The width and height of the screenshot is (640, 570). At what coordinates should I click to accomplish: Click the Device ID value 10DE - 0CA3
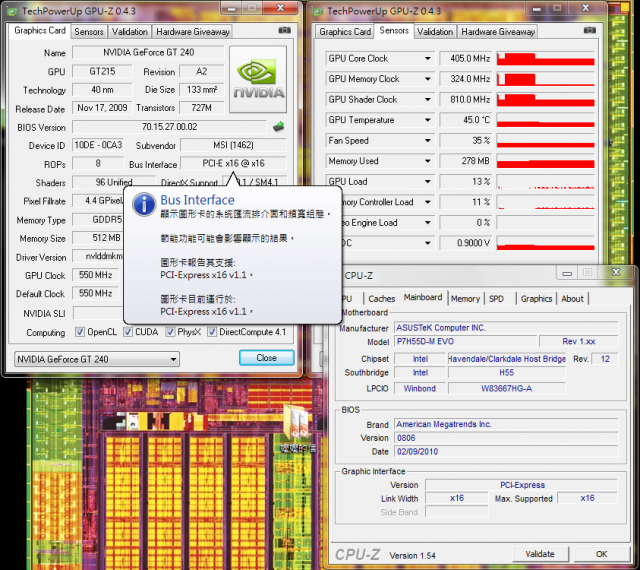pyautogui.click(x=98, y=145)
